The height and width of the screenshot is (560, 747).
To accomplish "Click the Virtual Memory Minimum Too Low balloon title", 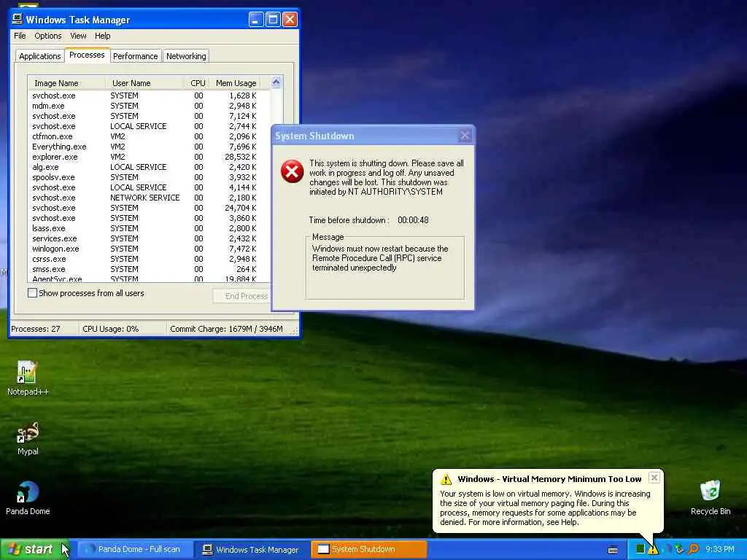I will (549, 479).
